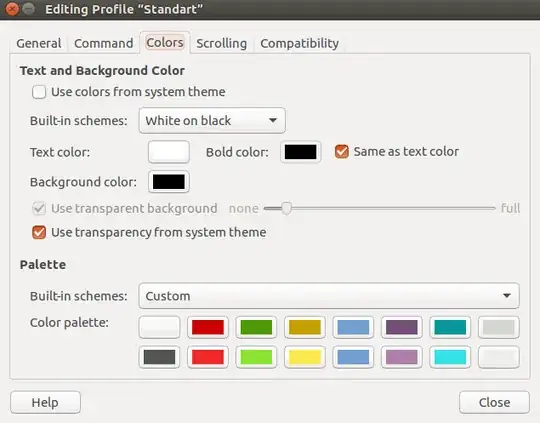This screenshot has width=540, height=423.
Task: Minimize the Editing Profile window
Action: 29,9
